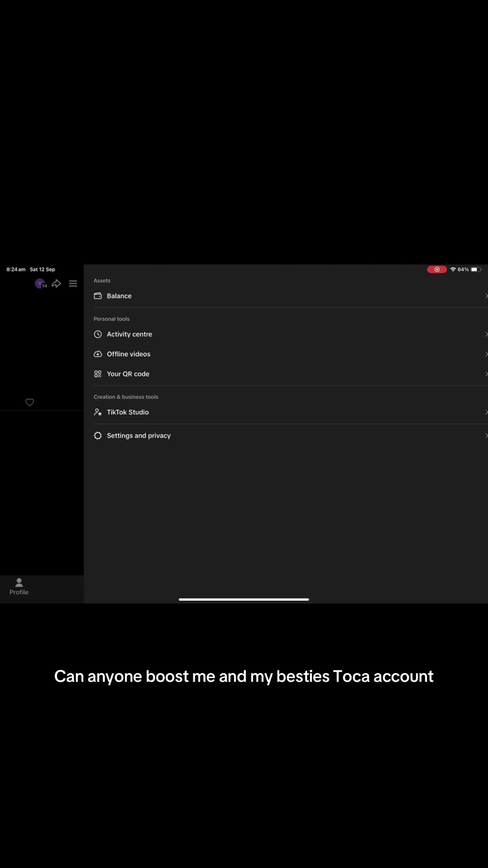This screenshot has height=868, width=488.
Task: Tap the Profile person icon
Action: [x=19, y=582]
